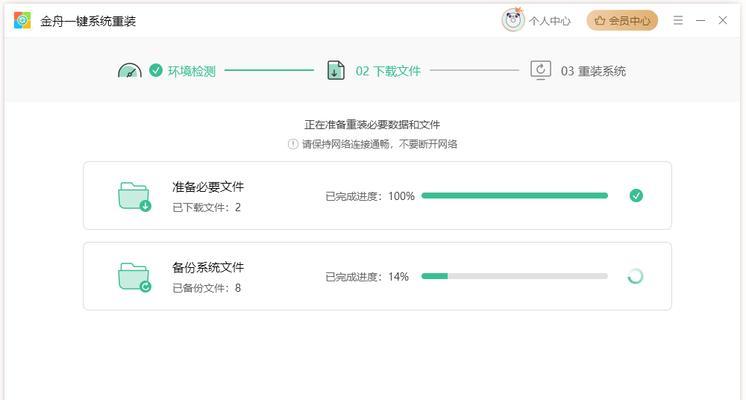The height and width of the screenshot is (400, 746).
Task: Click the 备份系统文件 title
Action: click(x=208, y=267)
